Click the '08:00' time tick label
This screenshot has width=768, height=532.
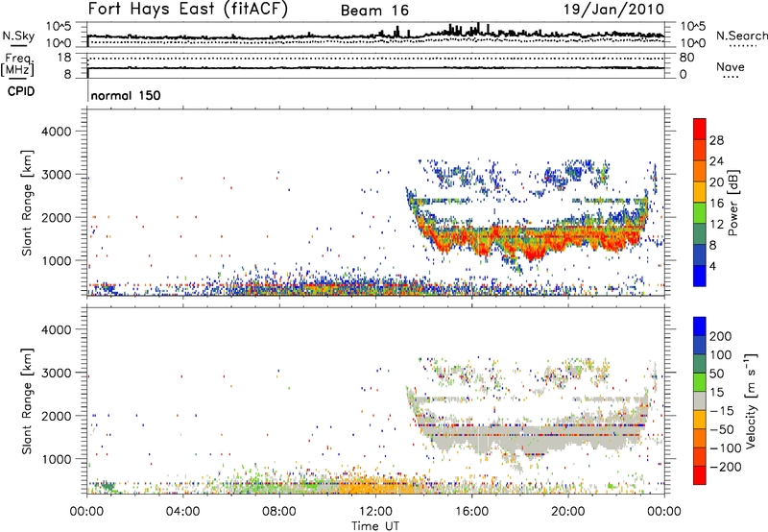coord(279,512)
